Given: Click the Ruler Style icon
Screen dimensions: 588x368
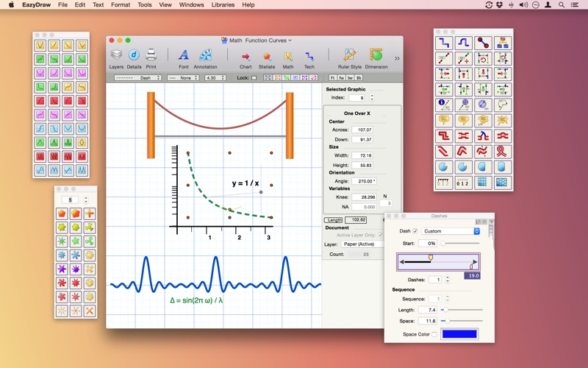Looking at the screenshot, I should pyautogui.click(x=349, y=55).
